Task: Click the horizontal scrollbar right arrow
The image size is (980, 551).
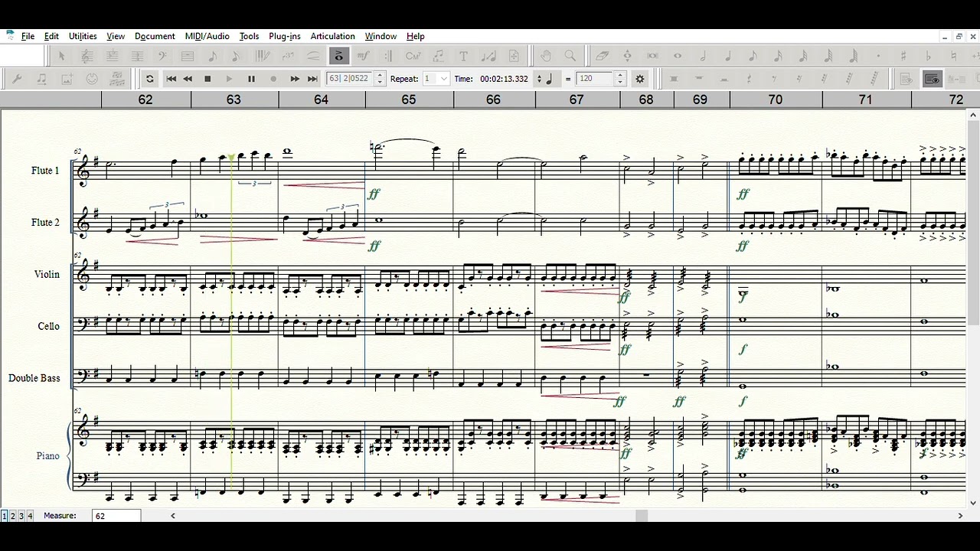Action: (960, 517)
